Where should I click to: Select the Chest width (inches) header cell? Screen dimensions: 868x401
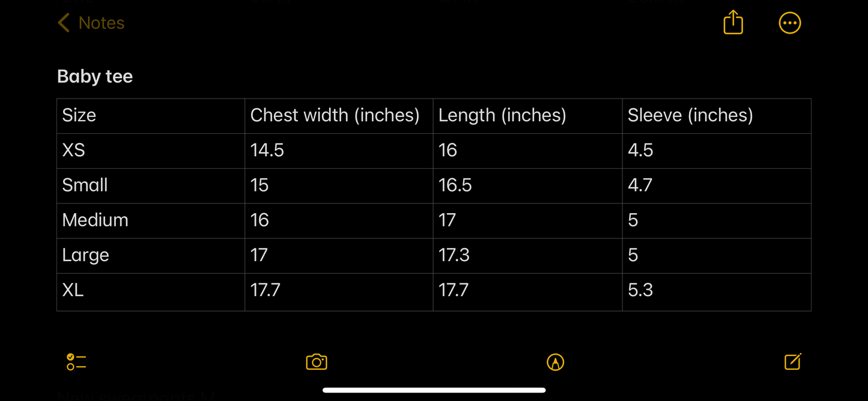(339, 116)
